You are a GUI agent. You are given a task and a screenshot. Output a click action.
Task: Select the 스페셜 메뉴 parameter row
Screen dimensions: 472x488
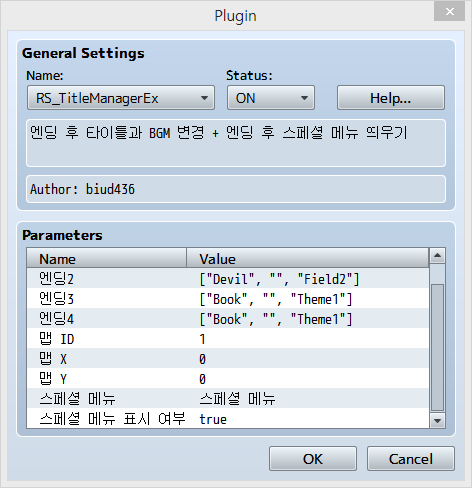pyautogui.click(x=228, y=398)
